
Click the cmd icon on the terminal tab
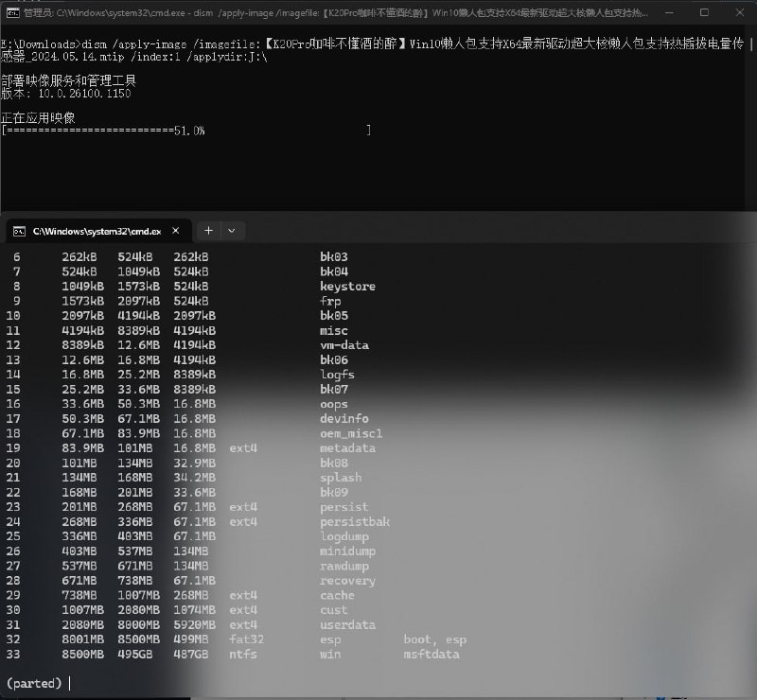[x=19, y=232]
